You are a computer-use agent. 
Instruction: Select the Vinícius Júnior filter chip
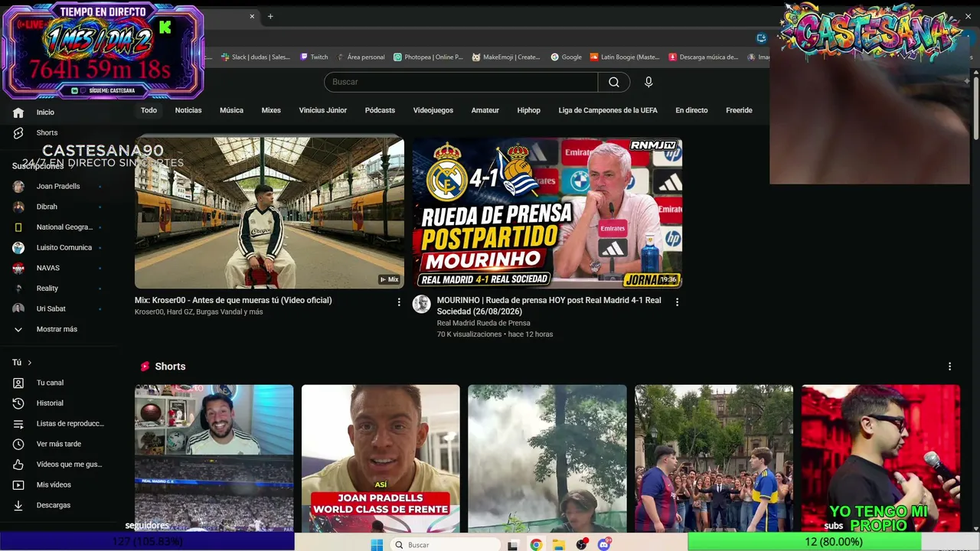coord(323,110)
